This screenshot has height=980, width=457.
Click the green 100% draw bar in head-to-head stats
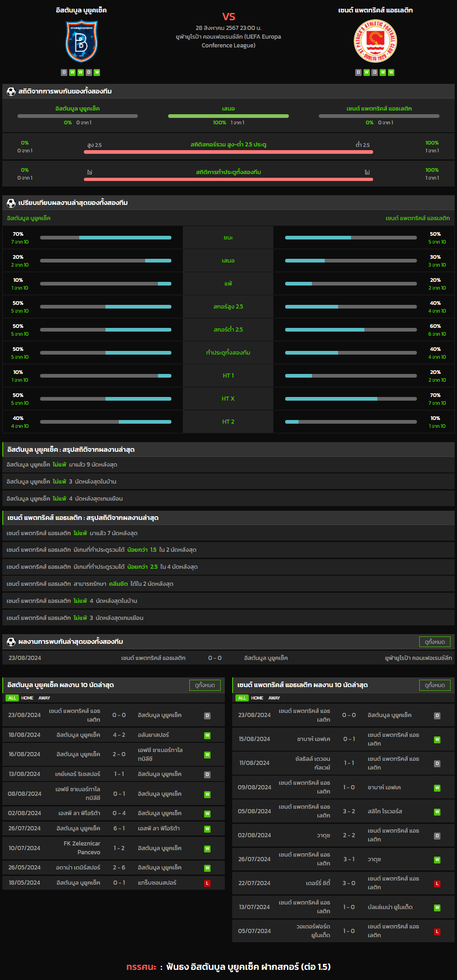tap(228, 116)
